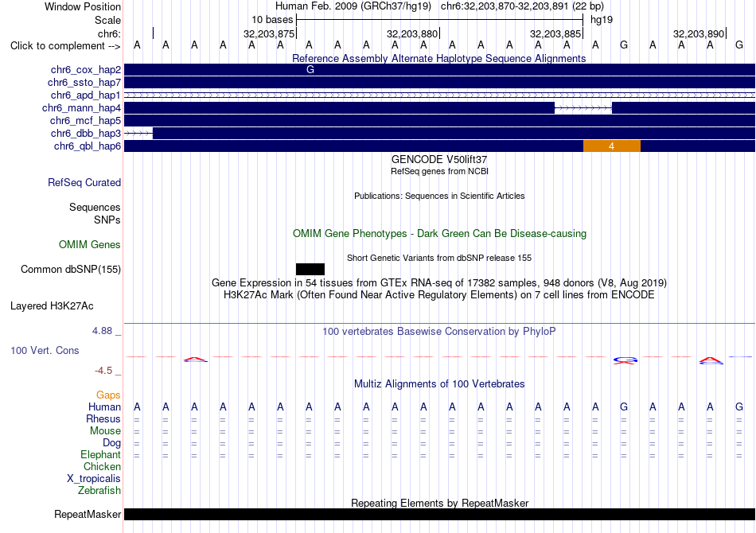Click the Click to complement label
This screenshot has width=756, height=533.
[x=65, y=46]
